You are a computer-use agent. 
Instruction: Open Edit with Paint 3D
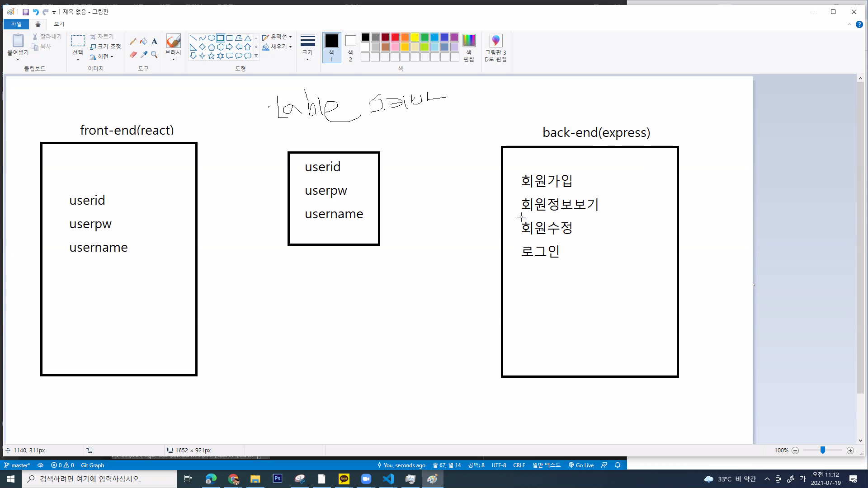(x=495, y=47)
